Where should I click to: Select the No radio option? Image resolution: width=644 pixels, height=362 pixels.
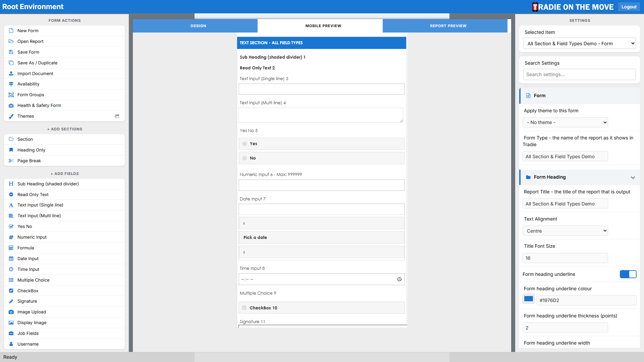245,158
